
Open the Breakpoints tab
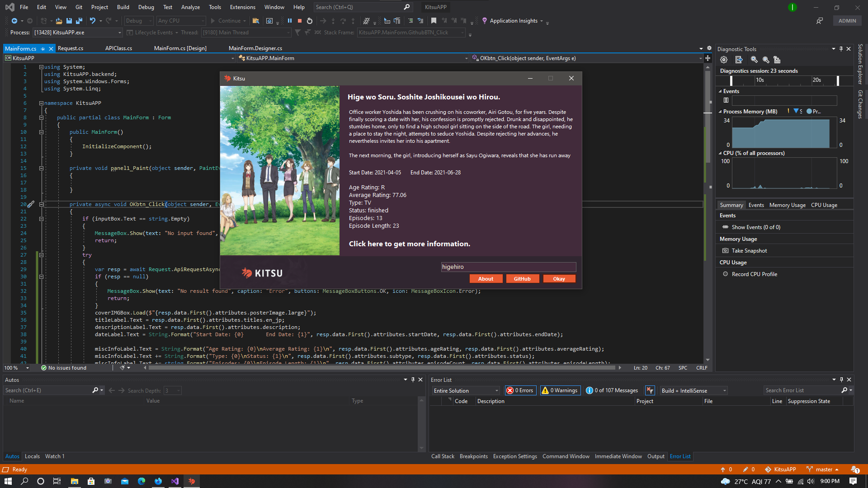473,456
